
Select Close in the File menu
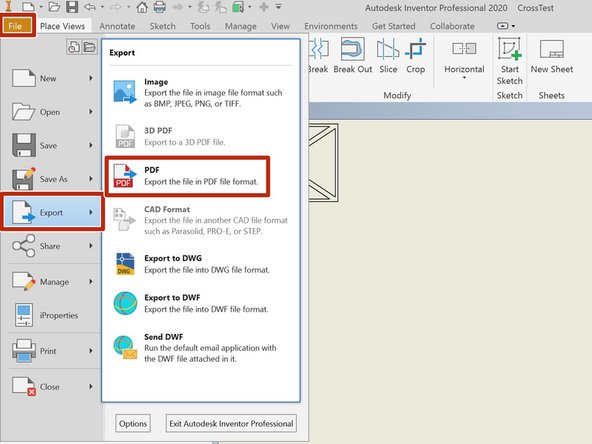(x=52, y=386)
